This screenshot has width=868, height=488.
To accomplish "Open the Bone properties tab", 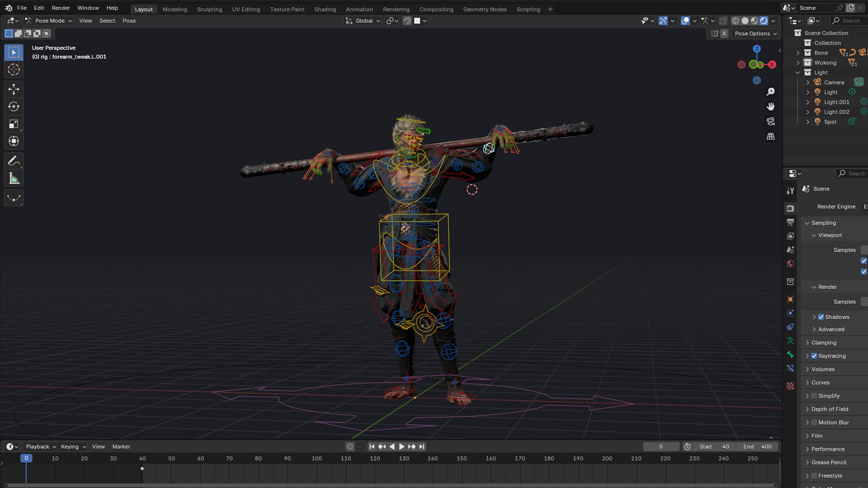I will pyautogui.click(x=790, y=355).
